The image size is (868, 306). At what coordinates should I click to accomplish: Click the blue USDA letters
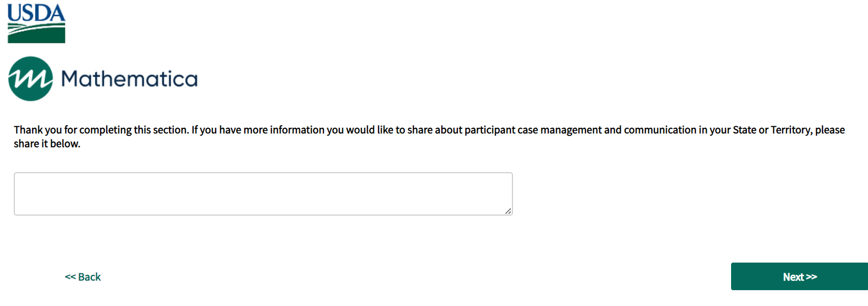click(36, 13)
